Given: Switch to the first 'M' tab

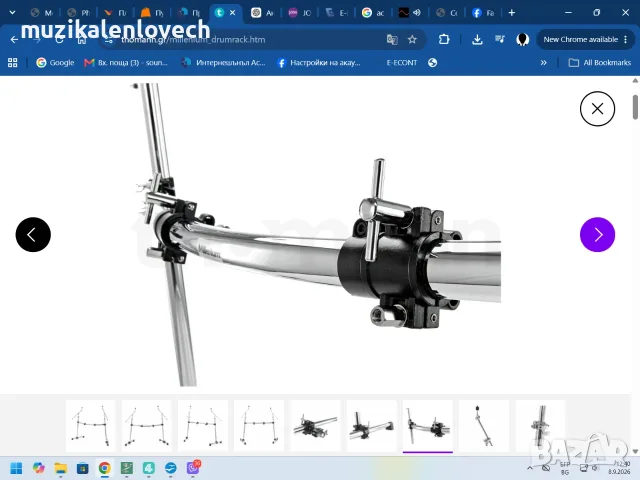Looking at the screenshot, I should pos(42,13).
